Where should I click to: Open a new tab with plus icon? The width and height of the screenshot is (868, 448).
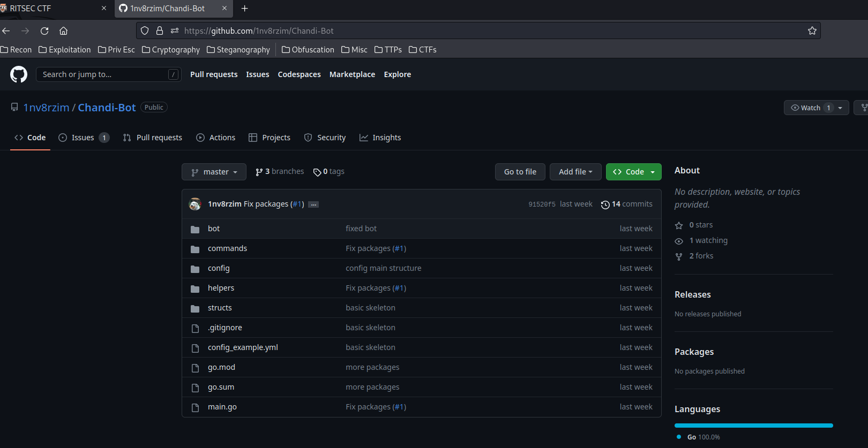[x=245, y=9]
